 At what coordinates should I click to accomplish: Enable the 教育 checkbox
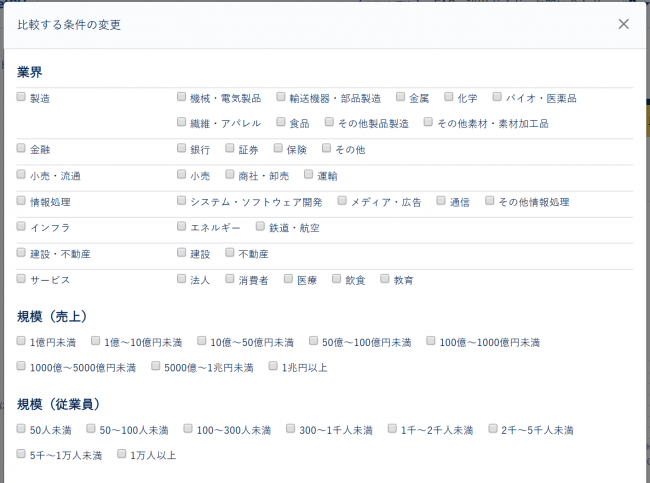(385, 279)
